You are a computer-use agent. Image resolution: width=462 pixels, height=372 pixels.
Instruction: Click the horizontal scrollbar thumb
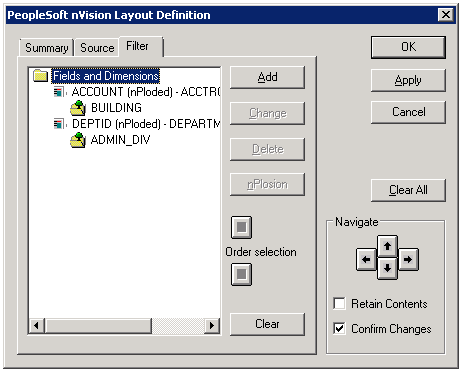pos(98,325)
